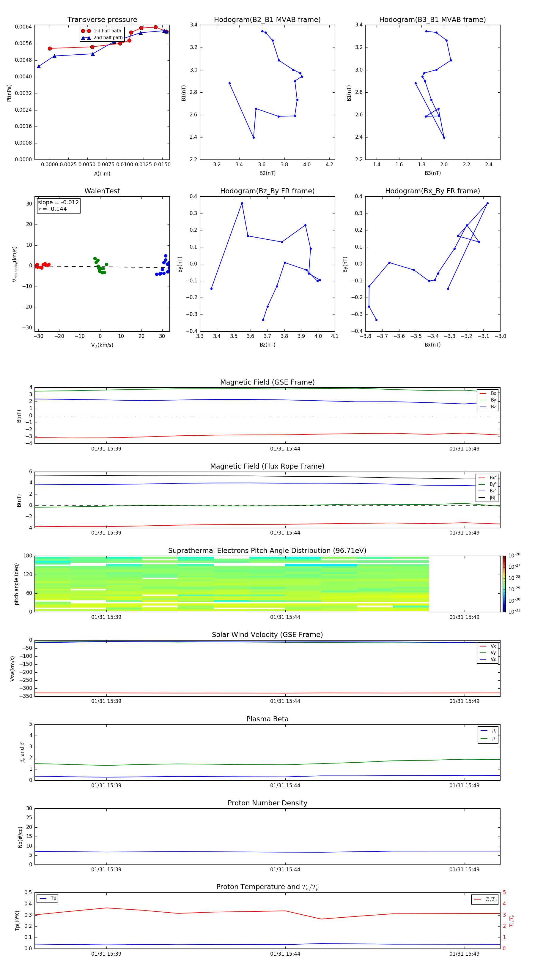Viewport: 535px width, 980px height.
Task: Click the 'A(T·m)' x-axis label
Action: click(102, 173)
